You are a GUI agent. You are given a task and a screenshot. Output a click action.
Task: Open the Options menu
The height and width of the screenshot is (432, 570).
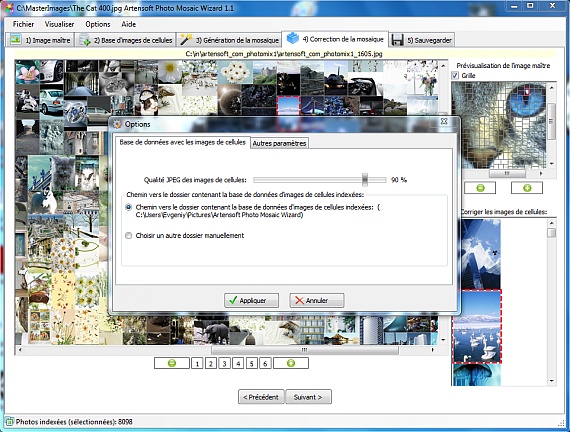[x=98, y=24]
